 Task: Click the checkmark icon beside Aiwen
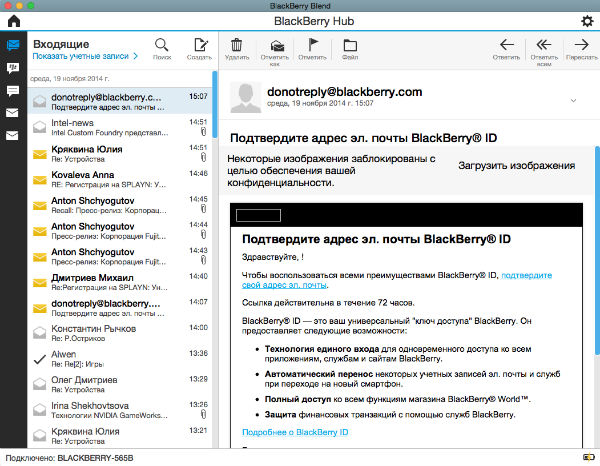pos(40,359)
